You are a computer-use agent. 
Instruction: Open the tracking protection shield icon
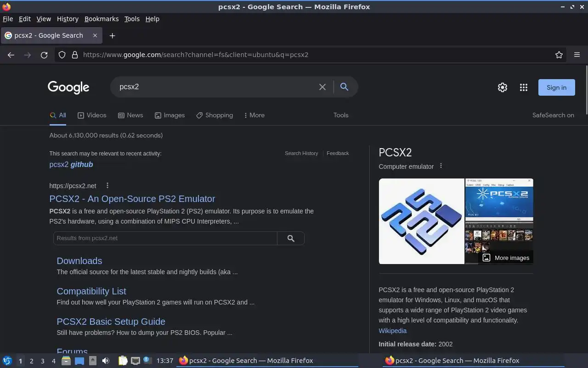pyautogui.click(x=62, y=55)
